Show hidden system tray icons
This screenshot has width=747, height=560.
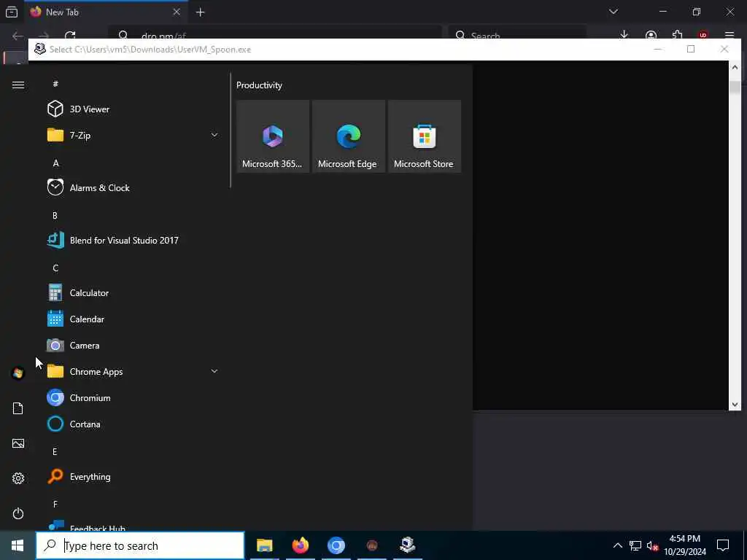click(x=617, y=545)
